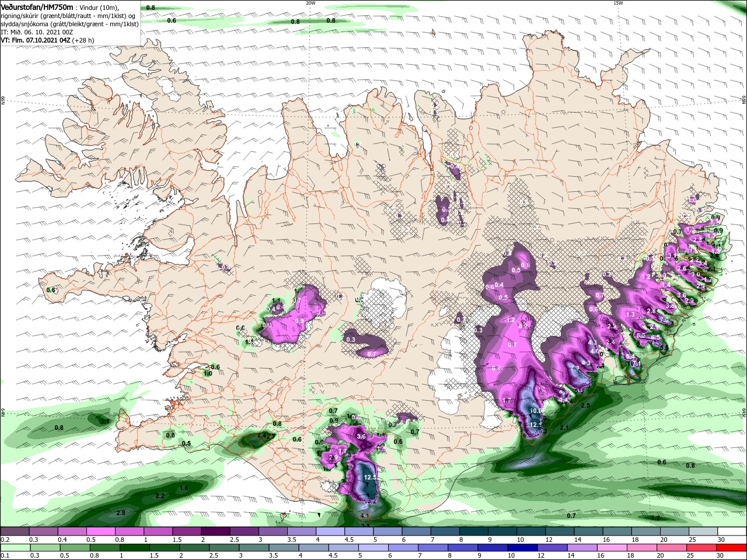Screen dimensions: 747x560
Task: Select the 12 swatch in the teal snow row
Action: click(560, 532)
